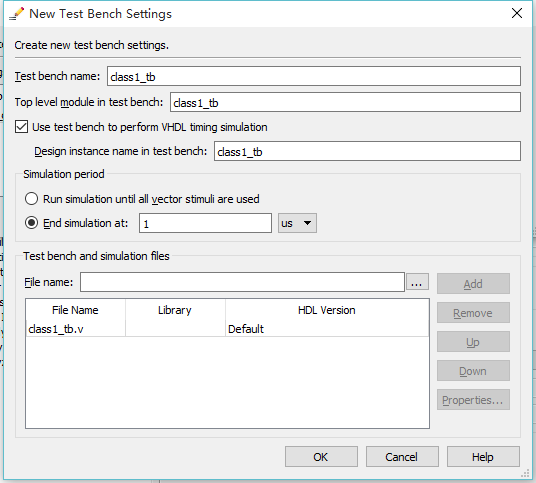Open Help for test bench settings
Image resolution: width=536 pixels, height=483 pixels.
483,456
